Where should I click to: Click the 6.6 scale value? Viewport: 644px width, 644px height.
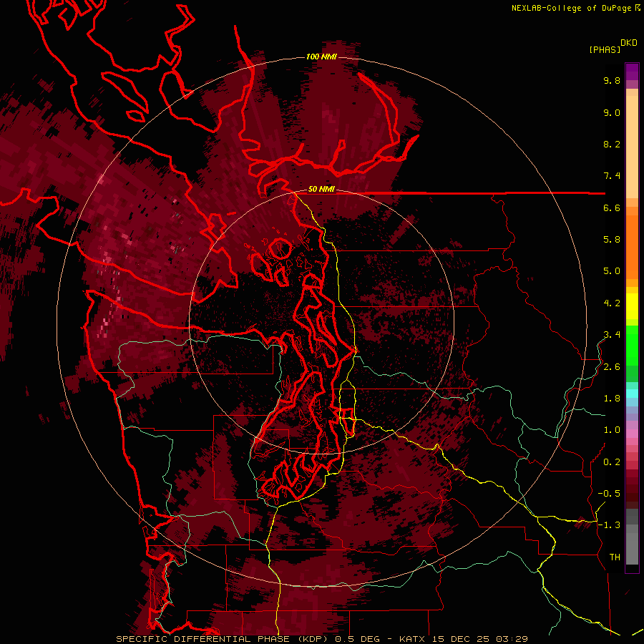612,208
